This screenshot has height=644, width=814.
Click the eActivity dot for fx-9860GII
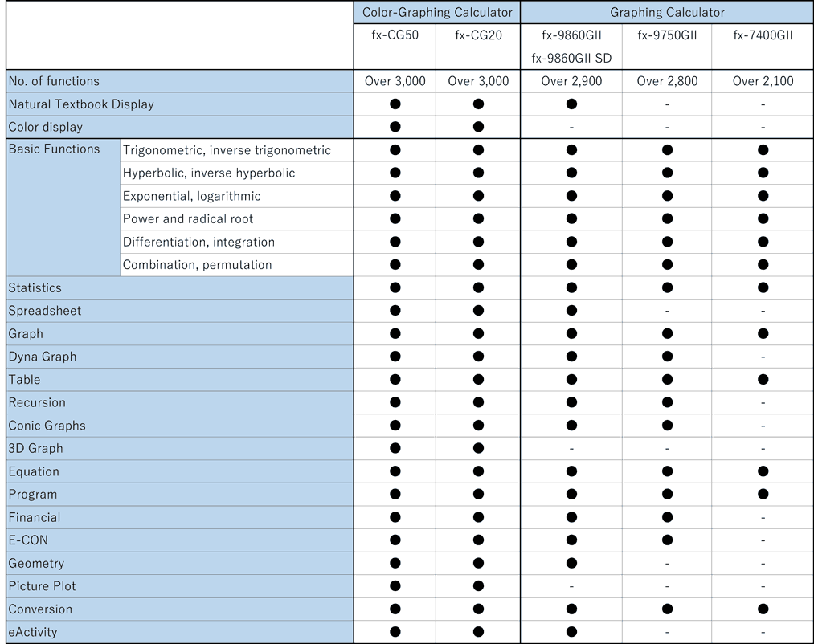(571, 632)
